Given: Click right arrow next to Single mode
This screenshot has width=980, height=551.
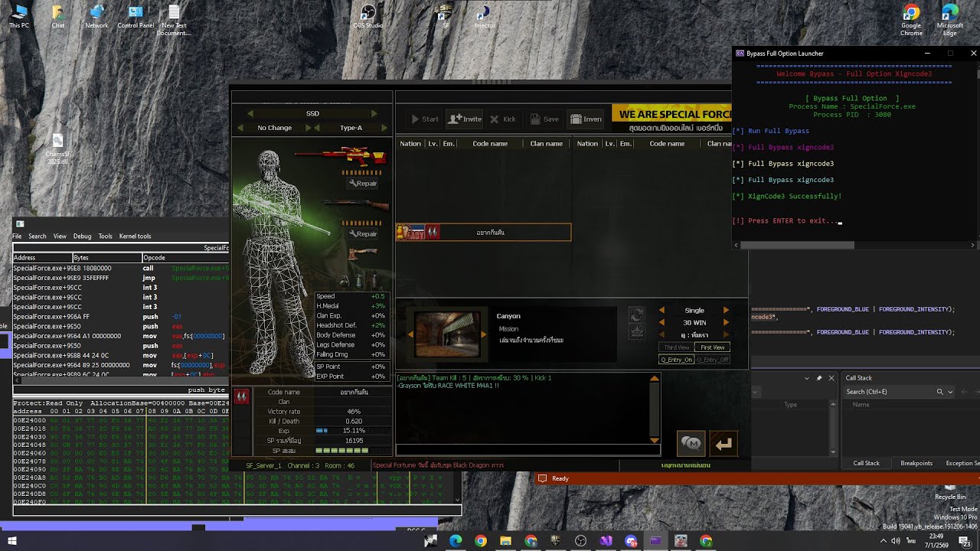Looking at the screenshot, I should pyautogui.click(x=727, y=311).
